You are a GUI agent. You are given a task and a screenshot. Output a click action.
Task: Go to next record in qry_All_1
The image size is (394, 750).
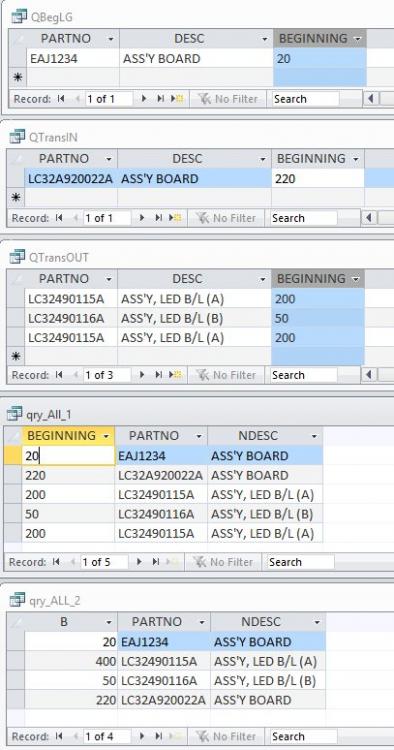139,562
